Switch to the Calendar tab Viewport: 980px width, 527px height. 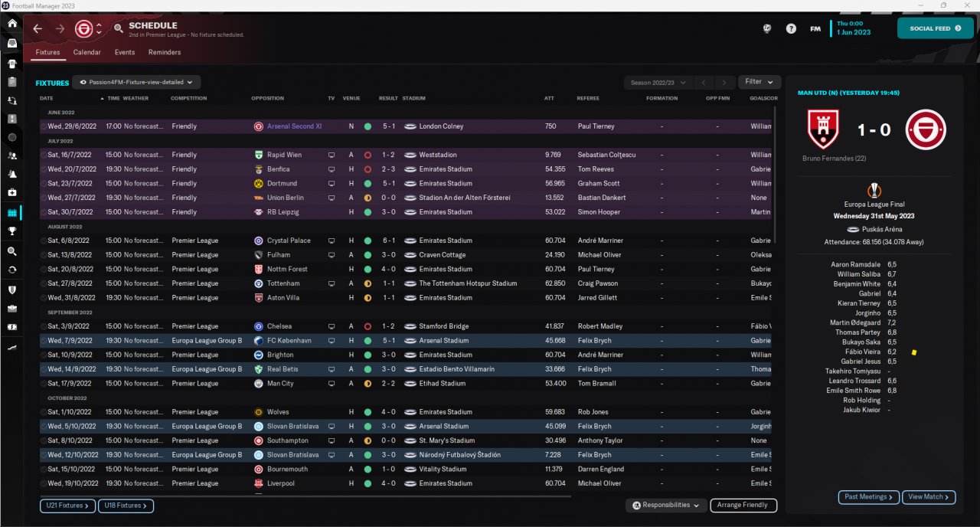point(87,53)
